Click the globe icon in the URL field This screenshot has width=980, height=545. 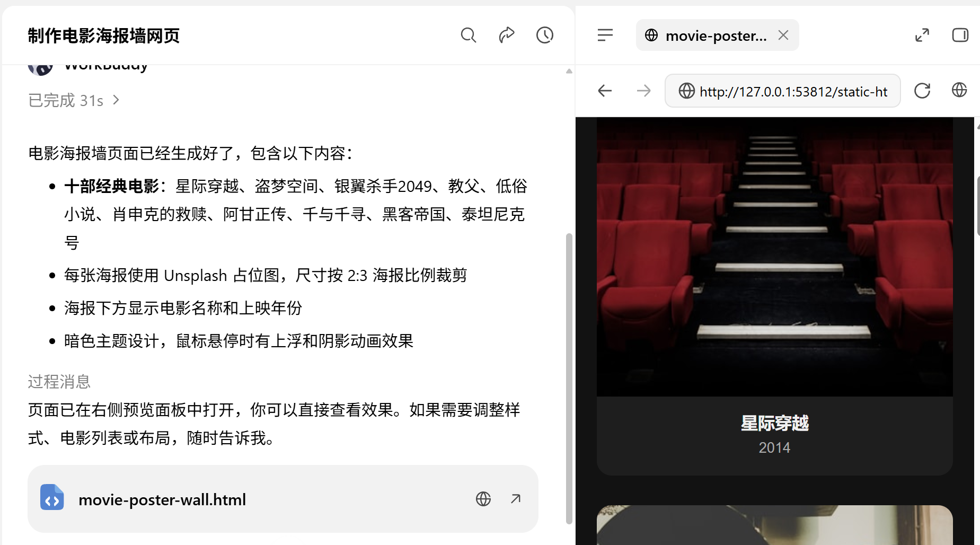tap(686, 91)
